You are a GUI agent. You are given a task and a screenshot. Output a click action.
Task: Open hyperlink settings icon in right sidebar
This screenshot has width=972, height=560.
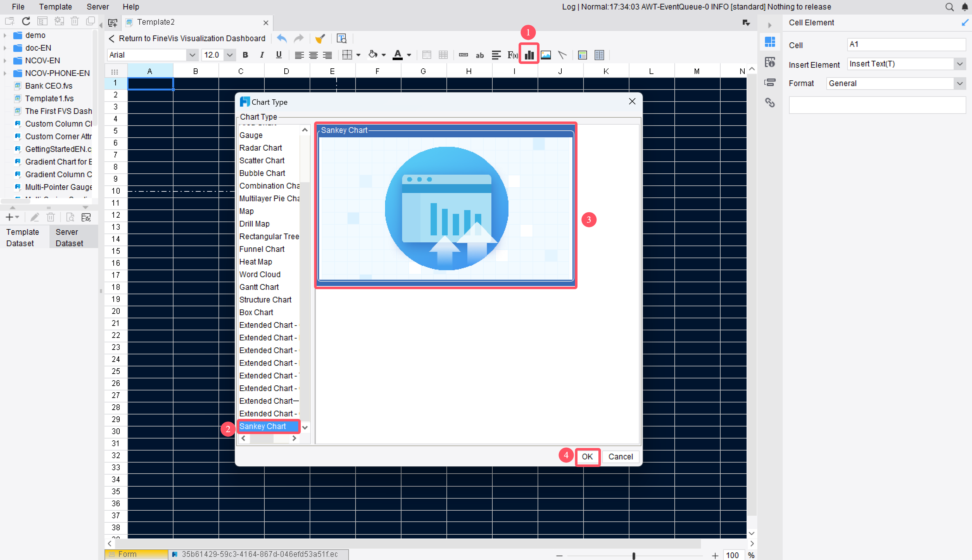(770, 103)
